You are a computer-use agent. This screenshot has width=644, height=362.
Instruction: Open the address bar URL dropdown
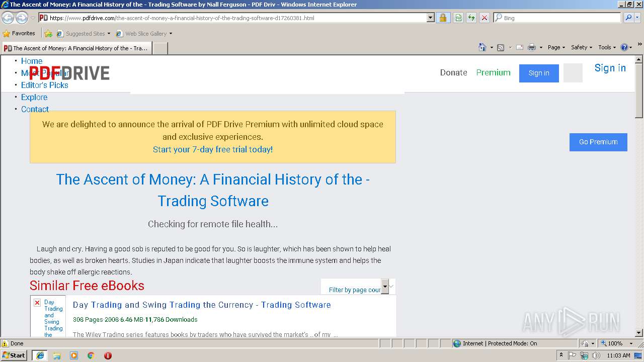coord(430,18)
